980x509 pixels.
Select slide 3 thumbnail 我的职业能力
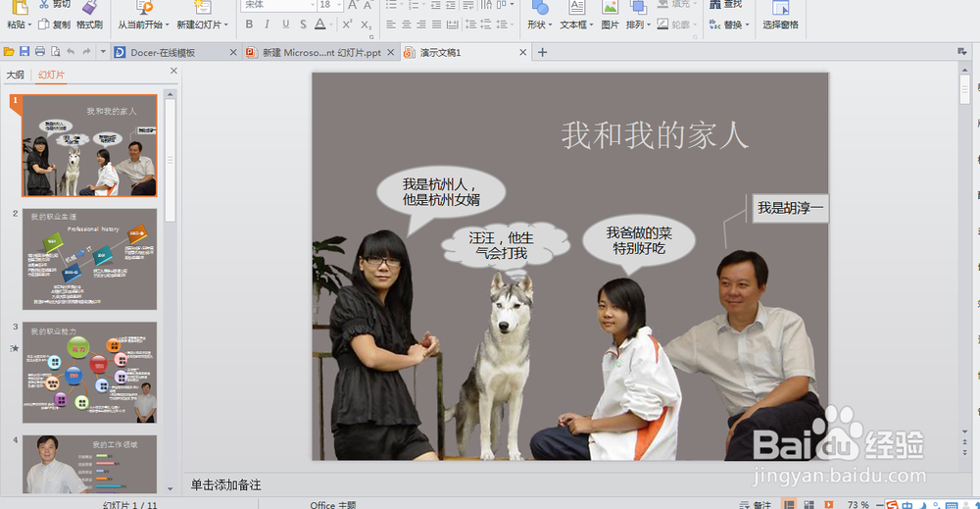[x=89, y=373]
